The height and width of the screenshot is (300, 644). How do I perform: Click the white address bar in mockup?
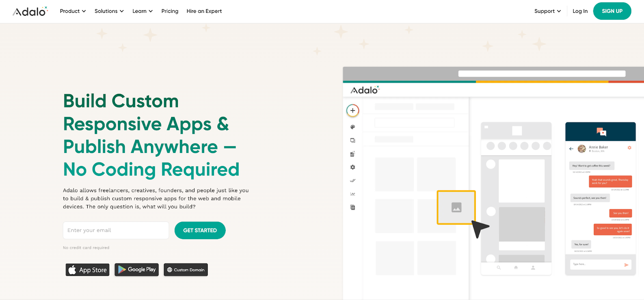click(x=542, y=74)
